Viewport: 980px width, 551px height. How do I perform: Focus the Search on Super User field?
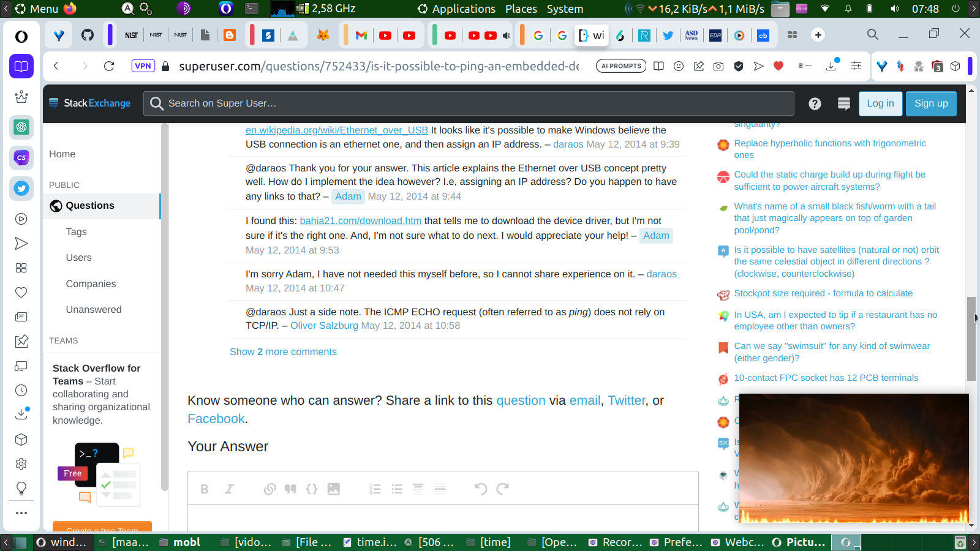pos(469,103)
